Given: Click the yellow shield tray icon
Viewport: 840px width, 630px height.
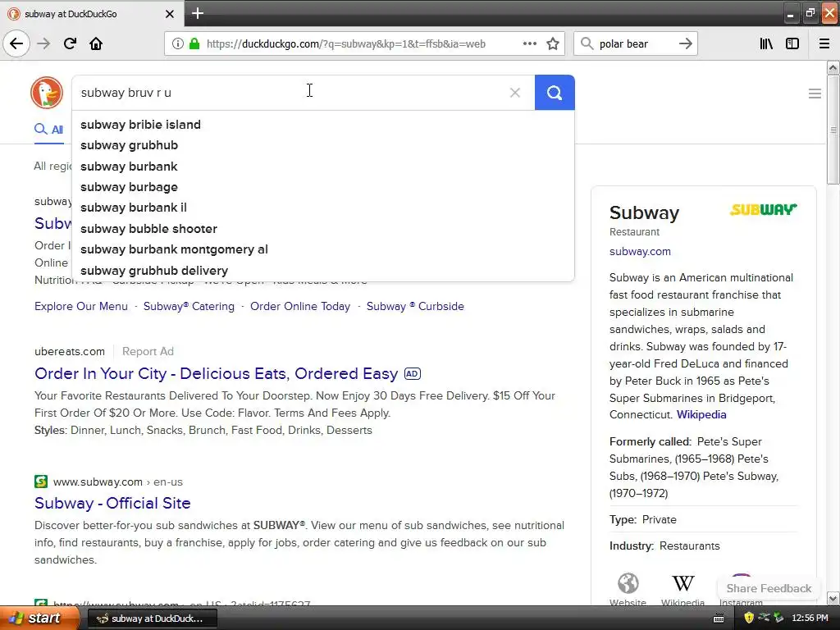Looking at the screenshot, I should coord(748,619).
